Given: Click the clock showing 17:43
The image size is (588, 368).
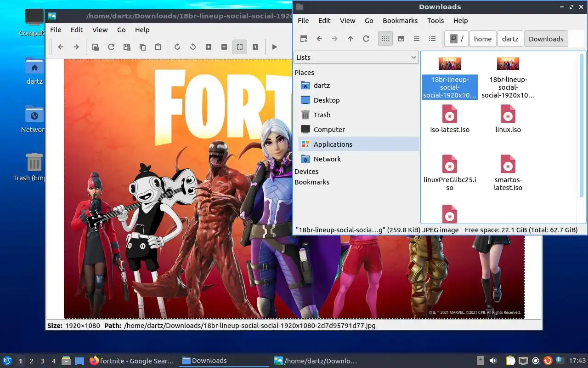Looking at the screenshot, I should click(577, 361).
